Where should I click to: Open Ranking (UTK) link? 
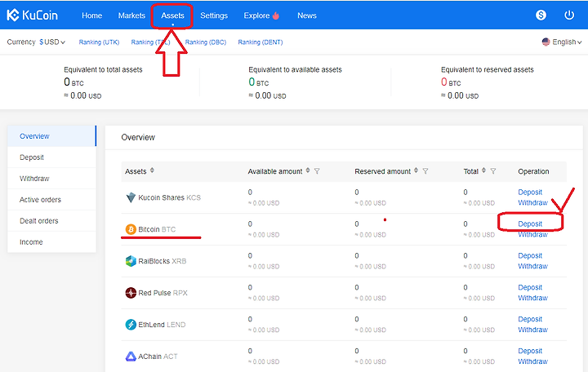[99, 42]
